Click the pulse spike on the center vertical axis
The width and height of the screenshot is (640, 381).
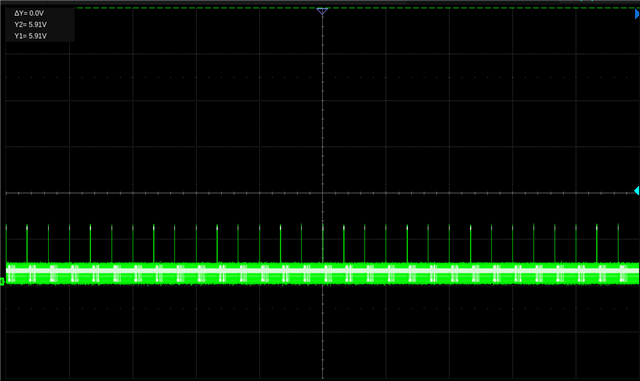point(323,243)
